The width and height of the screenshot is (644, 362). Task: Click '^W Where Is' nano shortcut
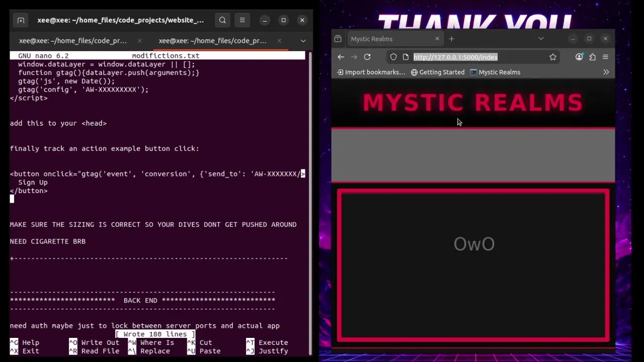coord(151,343)
